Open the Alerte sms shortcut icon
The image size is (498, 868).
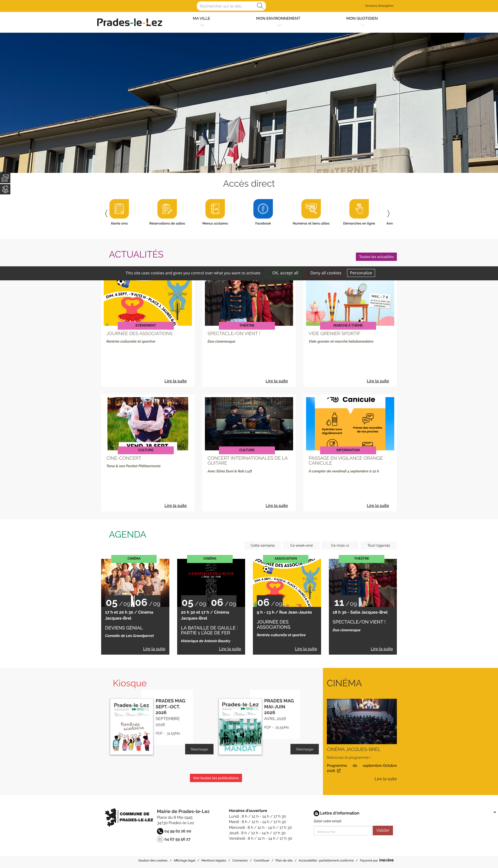point(119,208)
